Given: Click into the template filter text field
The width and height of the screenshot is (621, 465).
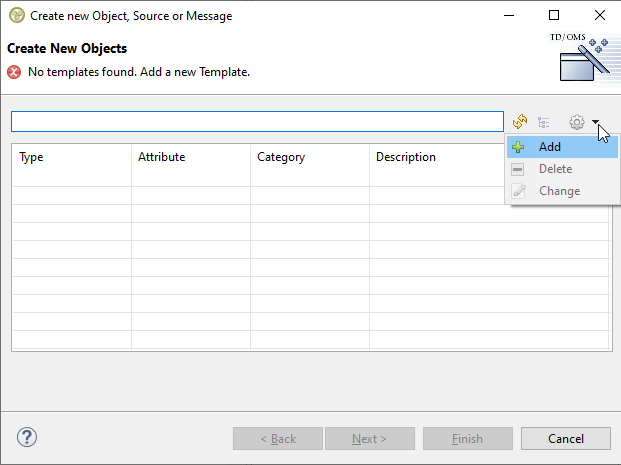Looking at the screenshot, I should [x=257, y=121].
